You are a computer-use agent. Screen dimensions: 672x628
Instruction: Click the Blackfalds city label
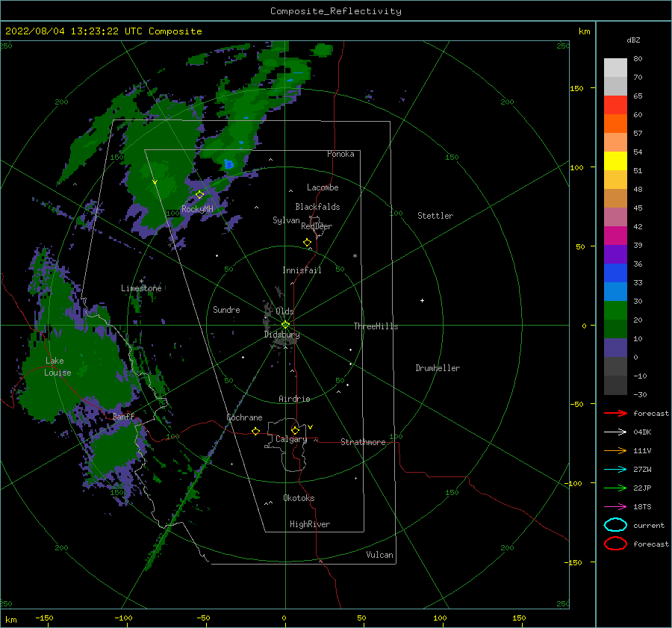[317, 207]
